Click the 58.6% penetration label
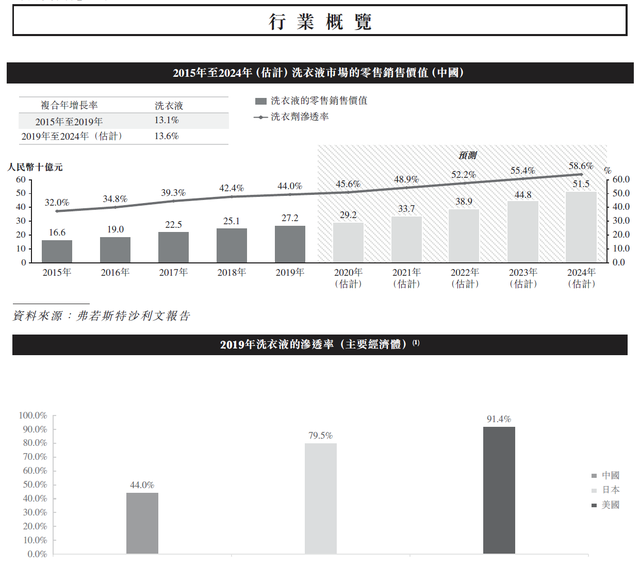Viewport: 640px width, 566px height. point(581,166)
